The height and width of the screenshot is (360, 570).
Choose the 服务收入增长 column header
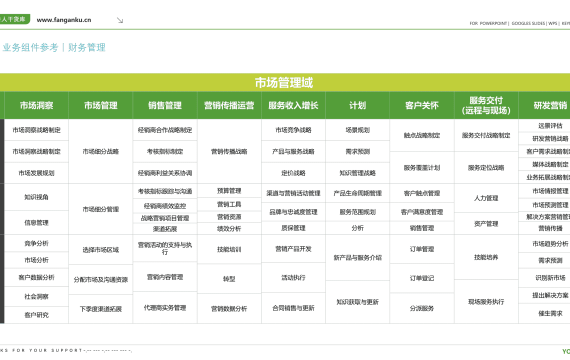293,105
